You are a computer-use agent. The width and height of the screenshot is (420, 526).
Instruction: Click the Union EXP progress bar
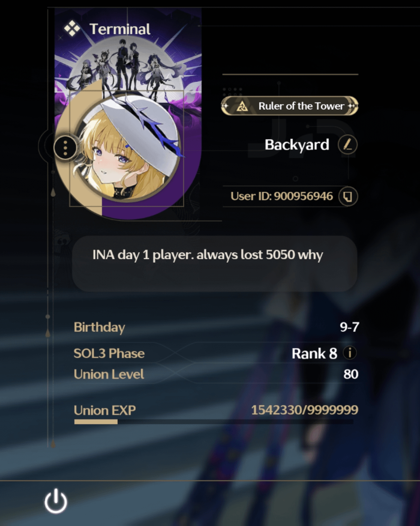[213, 422]
